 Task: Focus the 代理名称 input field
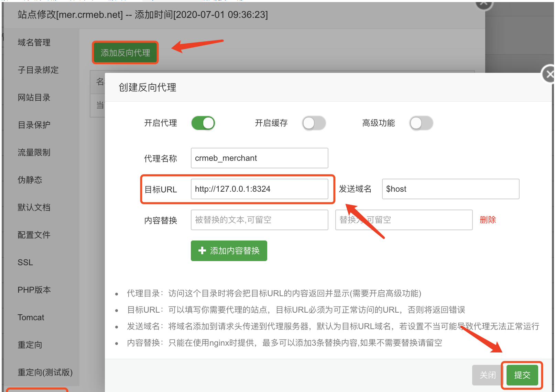259,158
